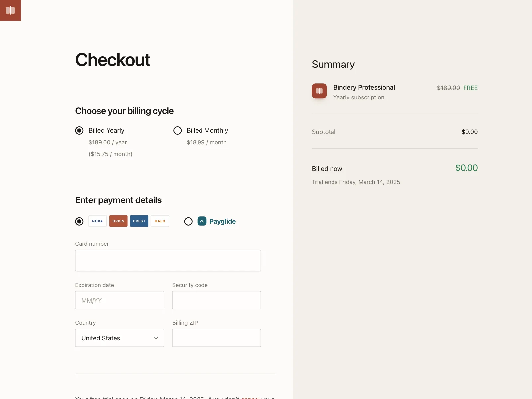Click the Payglide text label

(x=222, y=221)
